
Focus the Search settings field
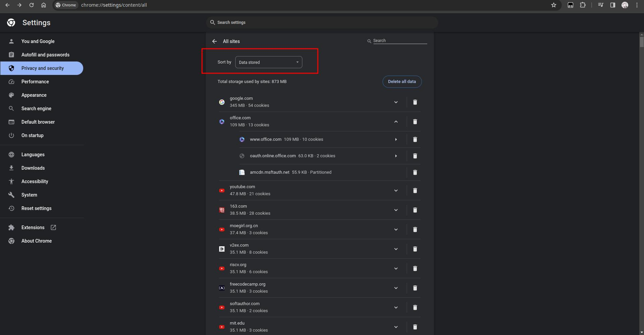pyautogui.click(x=322, y=23)
